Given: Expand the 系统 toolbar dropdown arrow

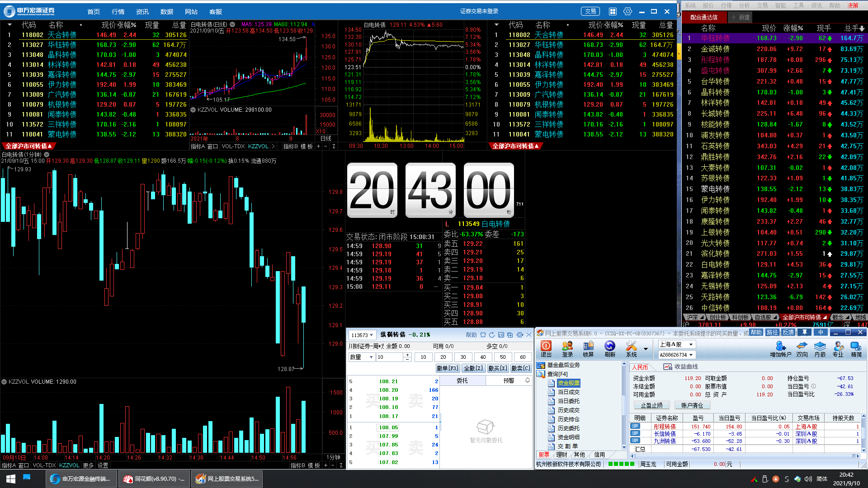Looking at the screenshot, I should (646, 348).
